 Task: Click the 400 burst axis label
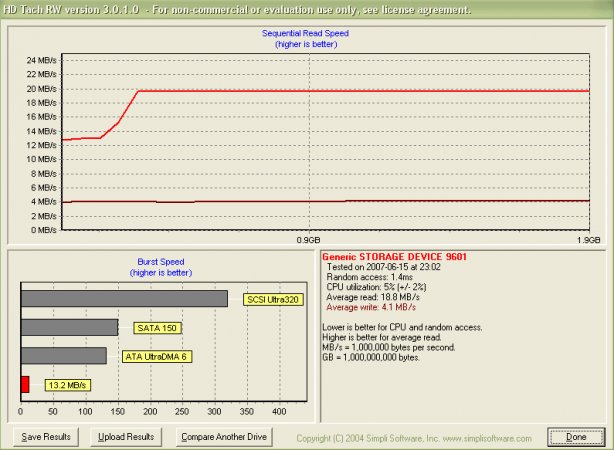coord(279,412)
